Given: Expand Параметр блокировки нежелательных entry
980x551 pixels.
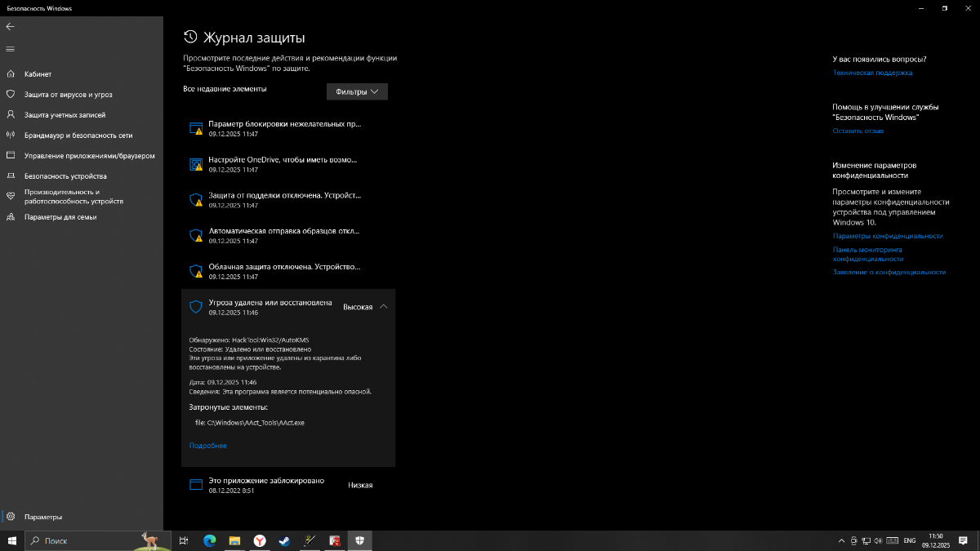Looking at the screenshot, I should [x=288, y=128].
